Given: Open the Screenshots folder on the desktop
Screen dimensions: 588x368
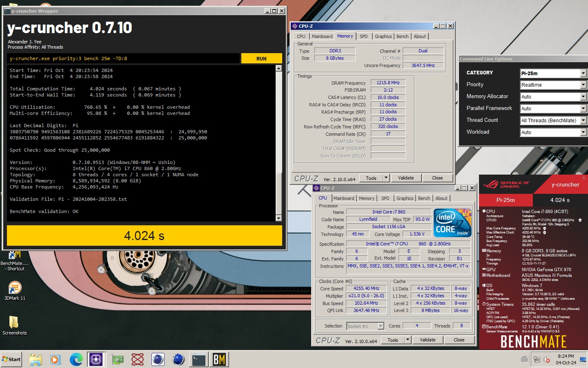Looking at the screenshot, I should coord(14,325).
